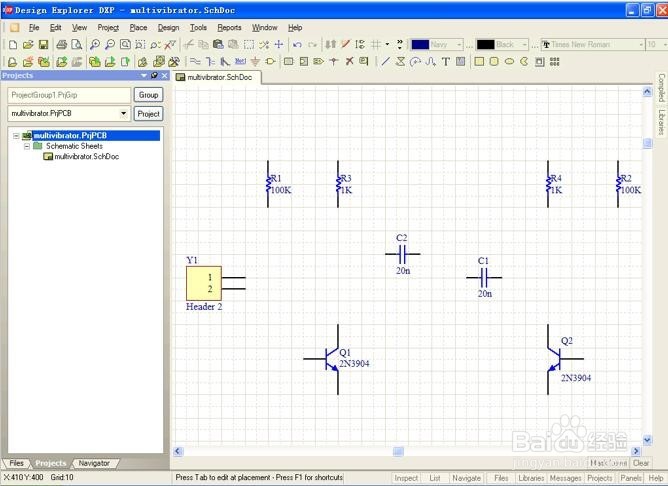
Task: Open Print Preview icon
Action: [x=77, y=45]
